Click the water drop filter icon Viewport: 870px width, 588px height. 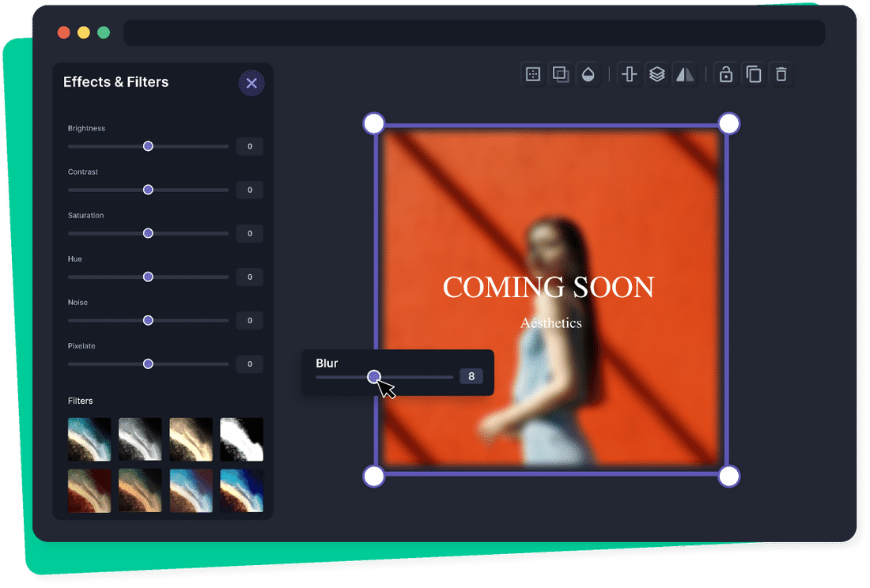(x=588, y=73)
